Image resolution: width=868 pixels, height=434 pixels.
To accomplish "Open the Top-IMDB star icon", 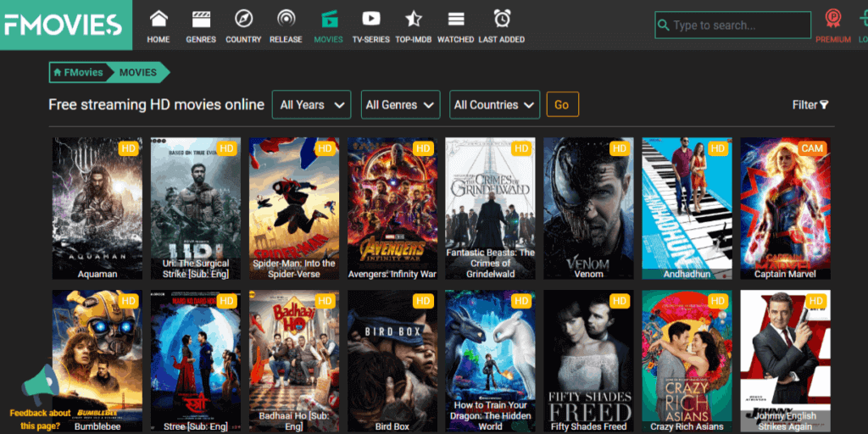I will pos(413,19).
